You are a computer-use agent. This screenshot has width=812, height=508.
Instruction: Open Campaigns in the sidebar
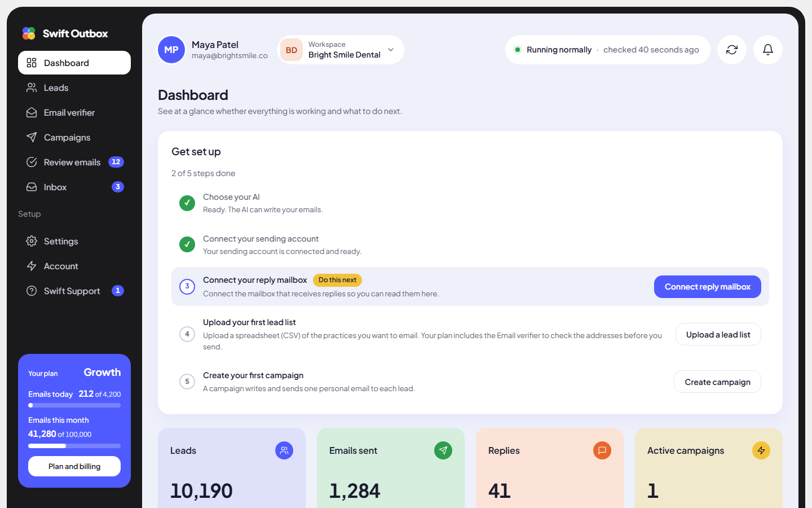click(74, 137)
